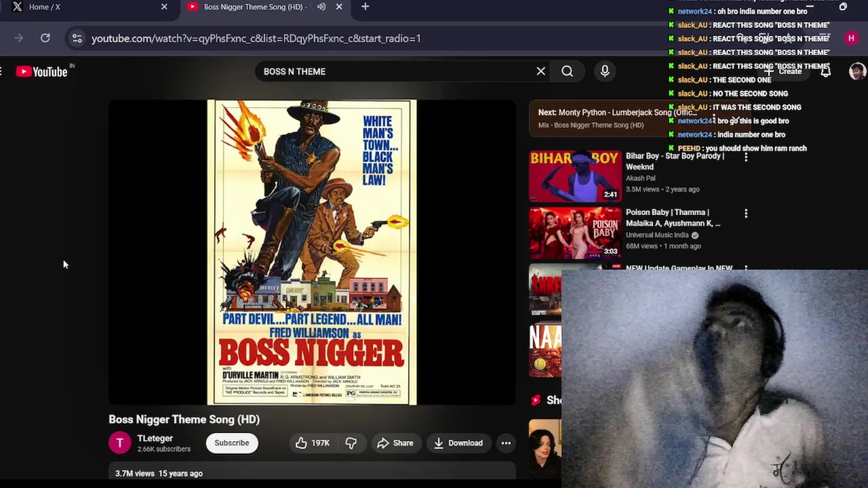Open the Universal Music India channel name
The width and height of the screenshot is (868, 488).
[657, 235]
